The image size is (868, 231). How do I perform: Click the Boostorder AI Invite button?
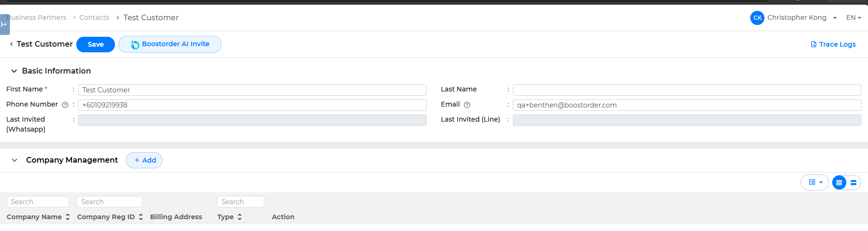[x=170, y=44]
